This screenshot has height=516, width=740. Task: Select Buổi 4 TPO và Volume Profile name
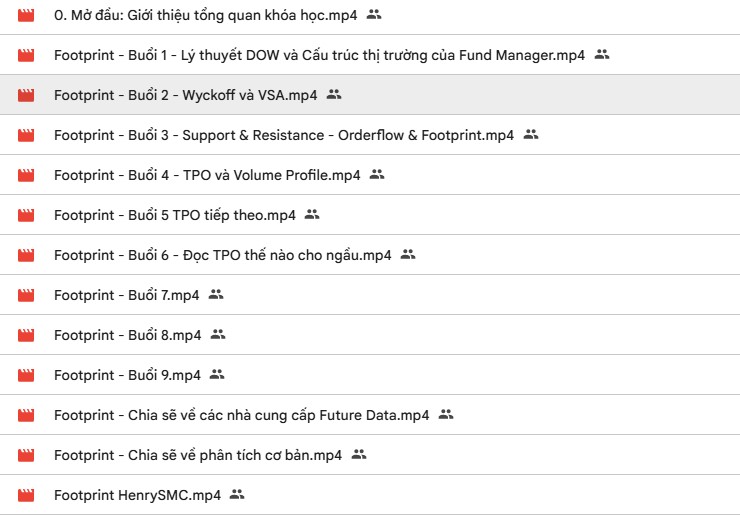coord(207,175)
